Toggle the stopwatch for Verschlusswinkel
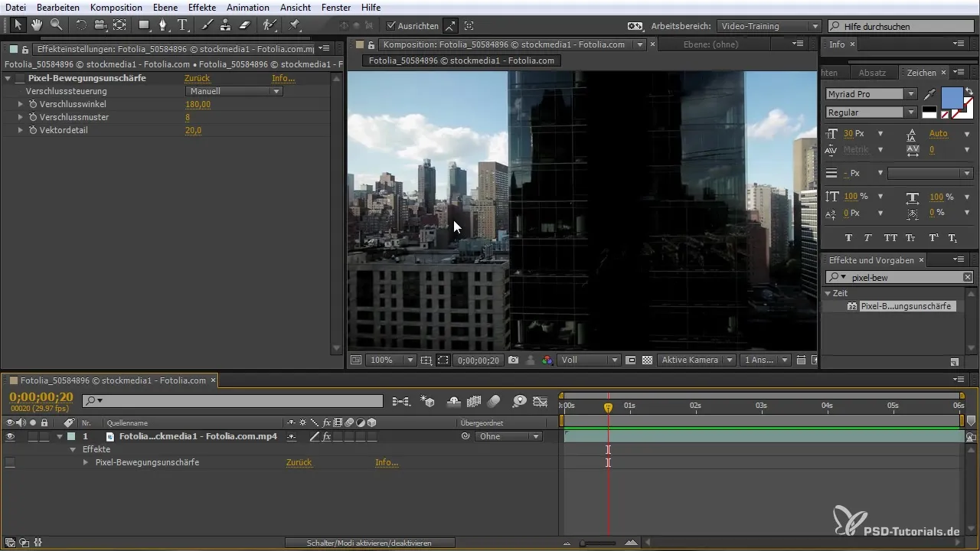Image resolution: width=980 pixels, height=551 pixels. (33, 104)
